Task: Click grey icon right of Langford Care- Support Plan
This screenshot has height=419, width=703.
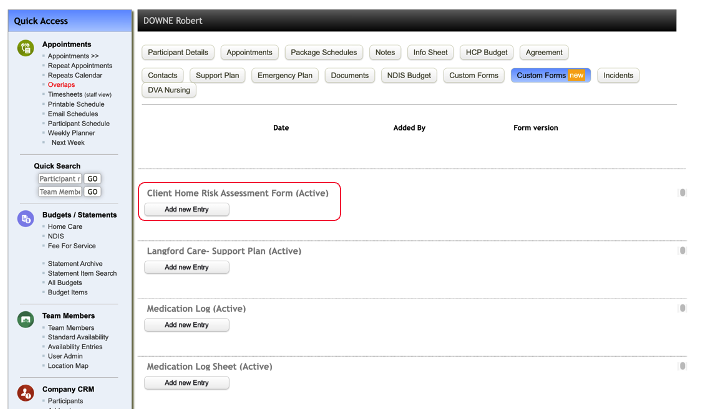Action: click(682, 251)
